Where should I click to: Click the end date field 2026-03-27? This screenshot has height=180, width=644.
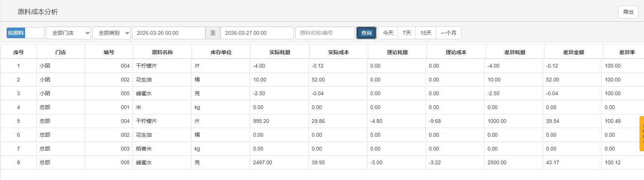point(257,33)
